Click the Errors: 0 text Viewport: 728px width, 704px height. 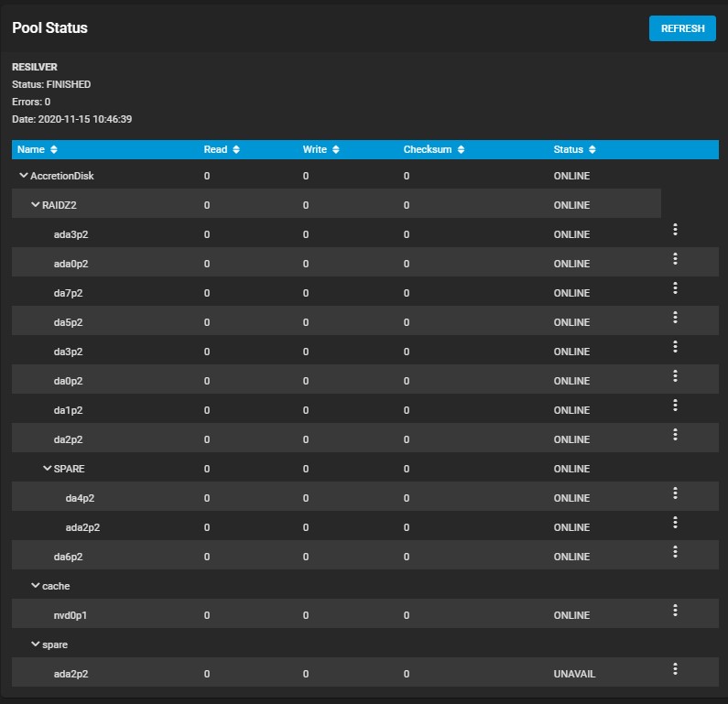coord(31,102)
